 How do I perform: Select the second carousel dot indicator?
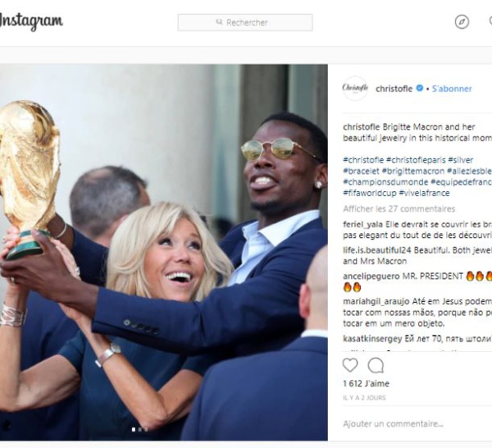[x=140, y=429]
